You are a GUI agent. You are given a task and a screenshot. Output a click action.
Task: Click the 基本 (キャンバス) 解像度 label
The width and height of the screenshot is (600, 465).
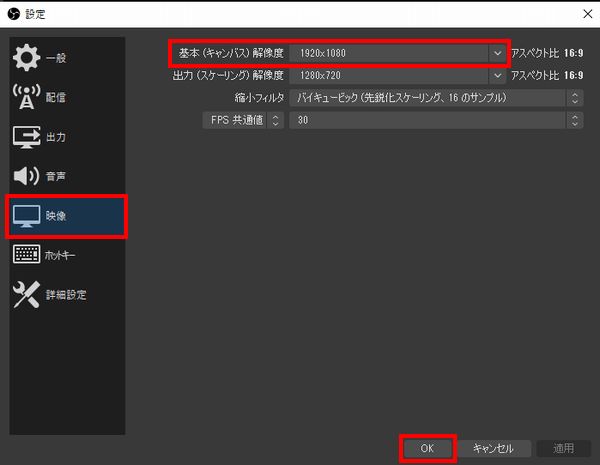pos(231,53)
